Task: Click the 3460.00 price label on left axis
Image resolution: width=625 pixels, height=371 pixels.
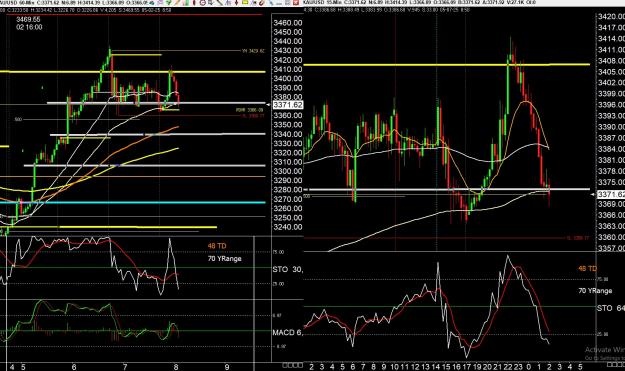Action: pyautogui.click(x=287, y=23)
